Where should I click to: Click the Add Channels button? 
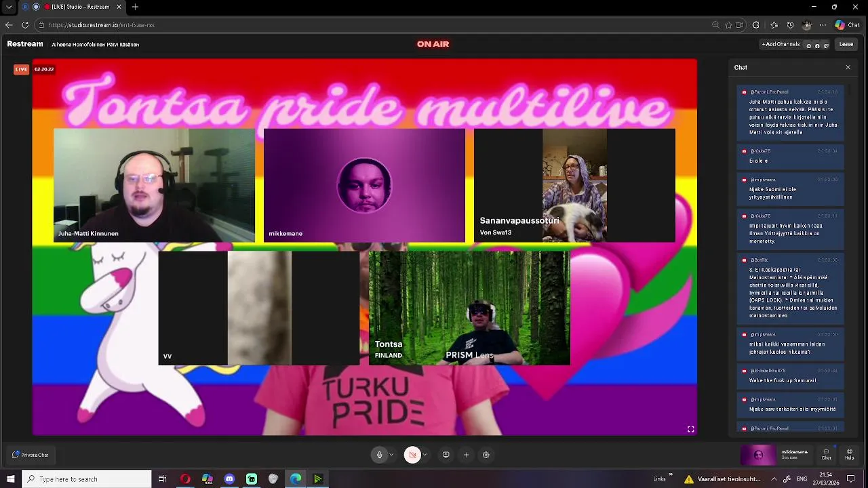click(781, 44)
